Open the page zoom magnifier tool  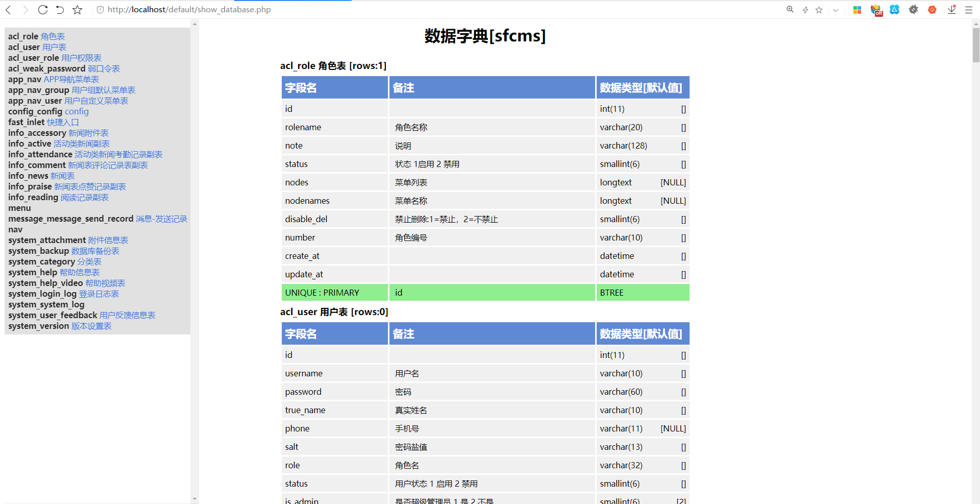[x=790, y=9]
